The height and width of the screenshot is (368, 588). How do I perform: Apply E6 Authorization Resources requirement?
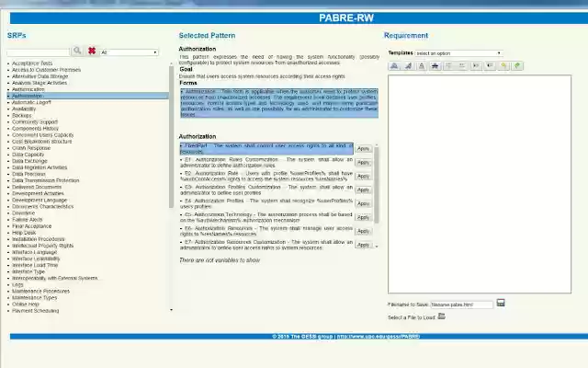click(x=364, y=231)
